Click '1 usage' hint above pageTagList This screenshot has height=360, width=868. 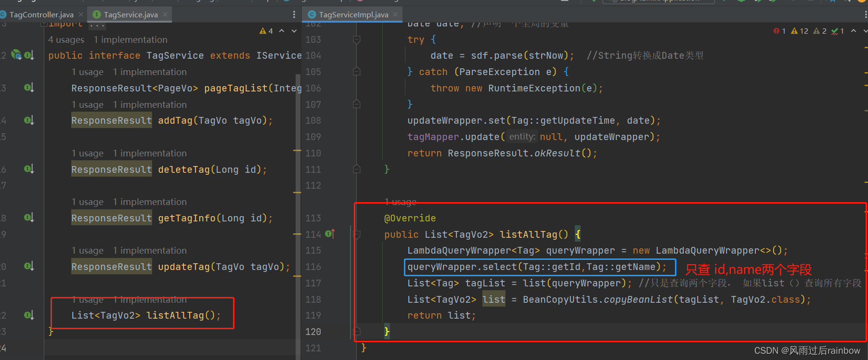point(88,72)
